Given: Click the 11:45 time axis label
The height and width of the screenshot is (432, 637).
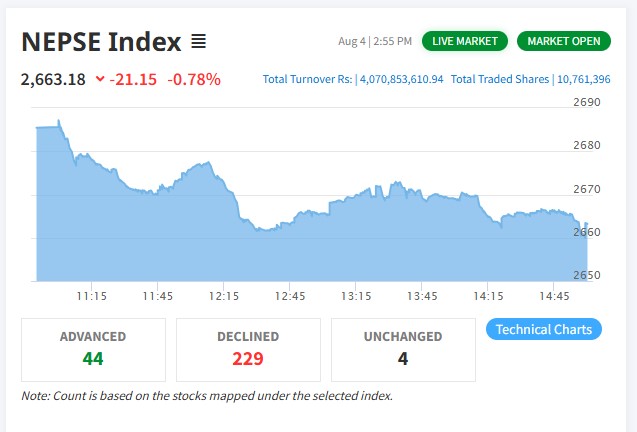Looking at the screenshot, I should [158, 296].
